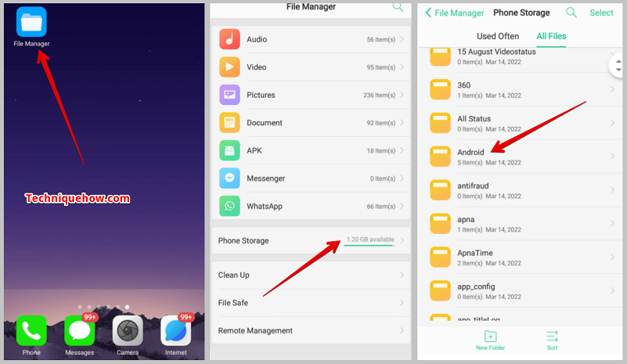627x364 pixels.
Task: Expand the Video row chevron
Action: 402,67
